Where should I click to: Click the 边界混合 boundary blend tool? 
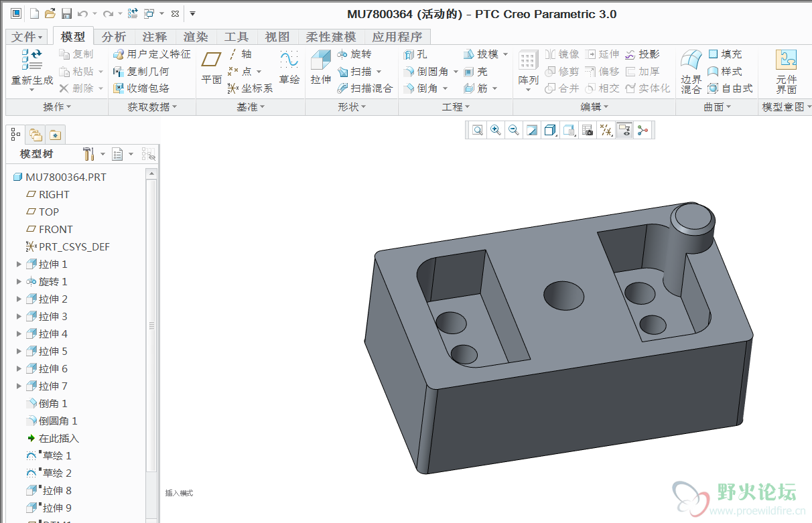click(691, 71)
